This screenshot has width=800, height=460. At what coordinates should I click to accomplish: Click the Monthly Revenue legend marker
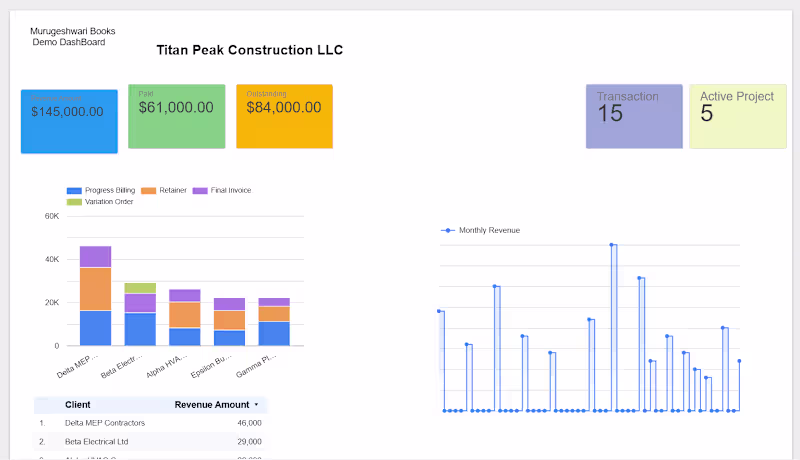point(447,231)
